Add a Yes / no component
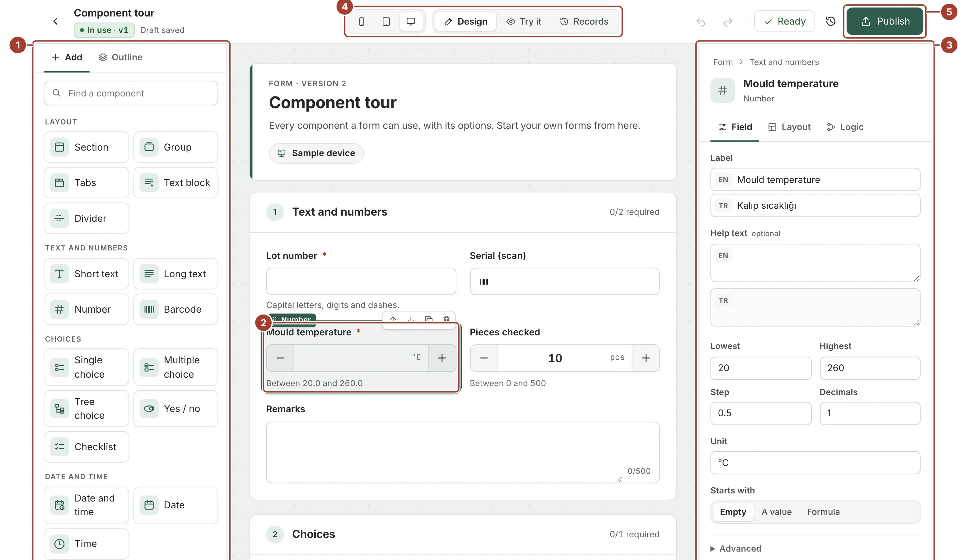967x560 pixels. pos(176,408)
